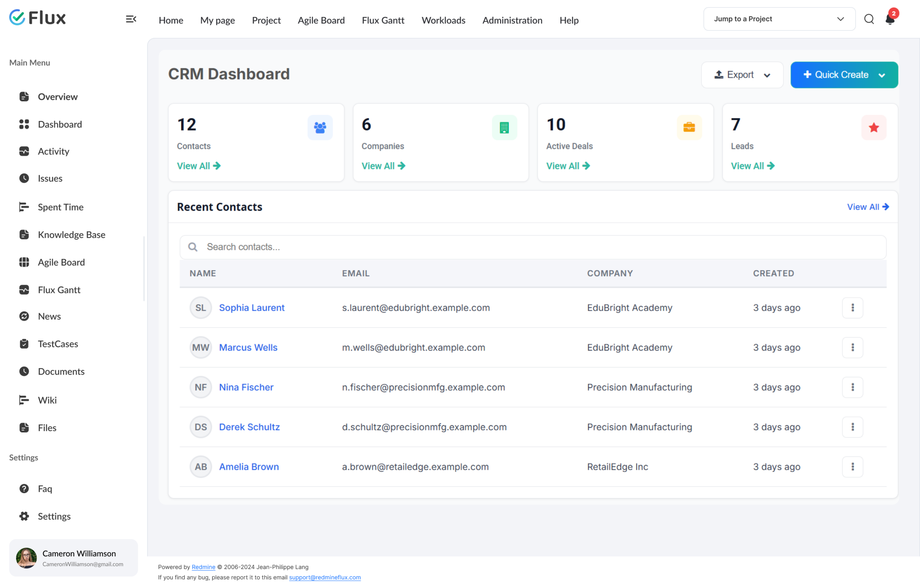The image size is (920, 588).
Task: Click the SL avatar for Sophia Laurent
Action: pyautogui.click(x=201, y=308)
